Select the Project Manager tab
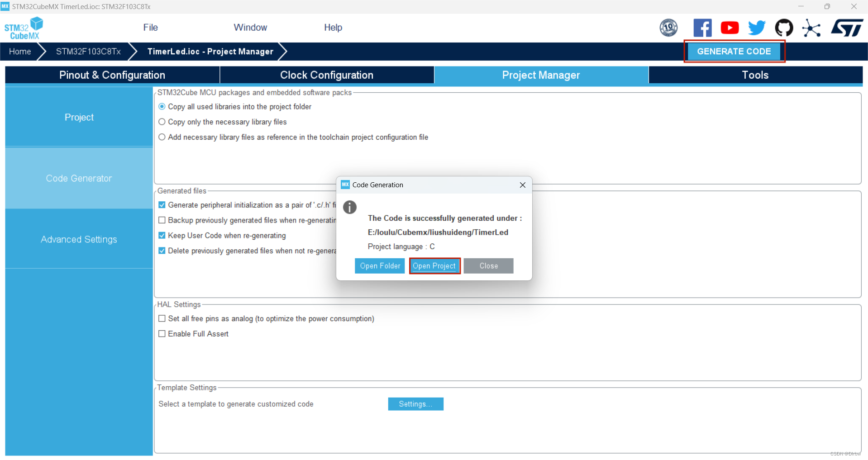Viewport: 868px width, 460px height. pyautogui.click(x=541, y=75)
